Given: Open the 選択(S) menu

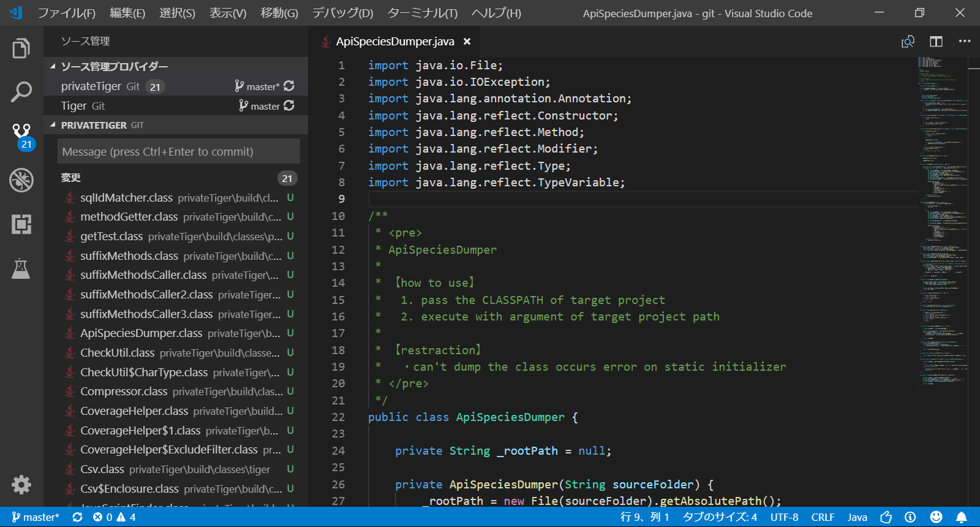Looking at the screenshot, I should click(x=177, y=13).
